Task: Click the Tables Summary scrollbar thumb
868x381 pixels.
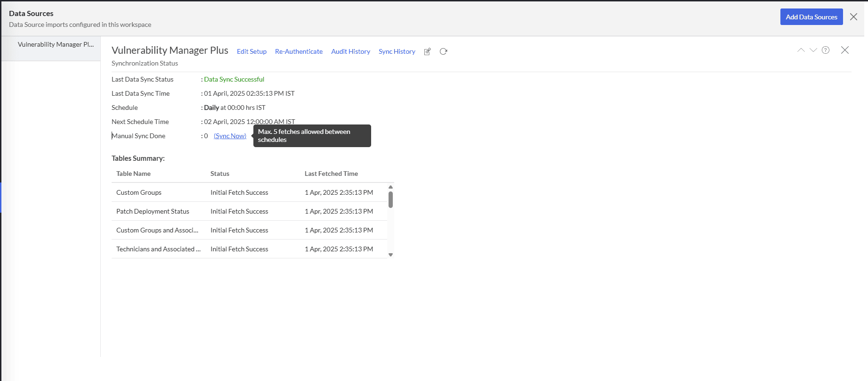Action: click(390, 199)
